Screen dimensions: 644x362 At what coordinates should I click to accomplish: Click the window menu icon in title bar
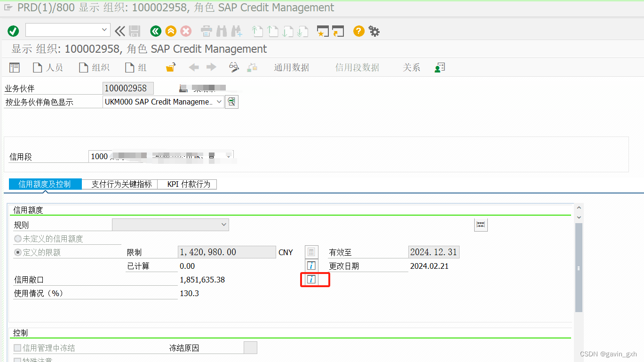8,8
